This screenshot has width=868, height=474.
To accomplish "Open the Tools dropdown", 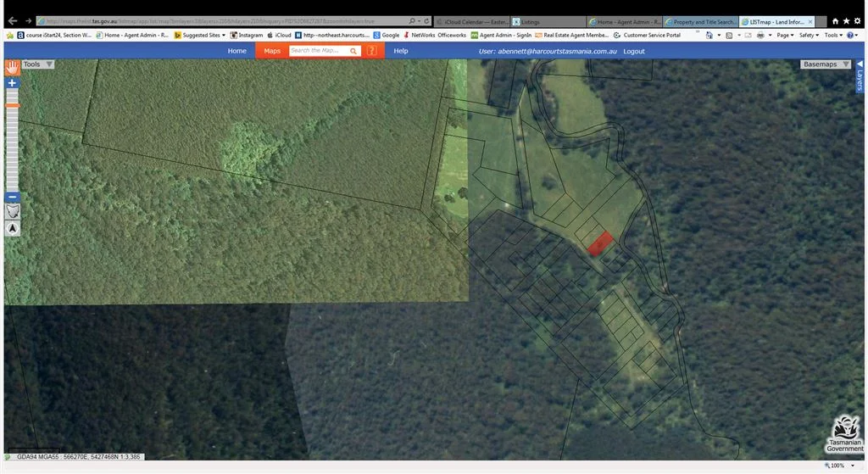I will pos(38,64).
